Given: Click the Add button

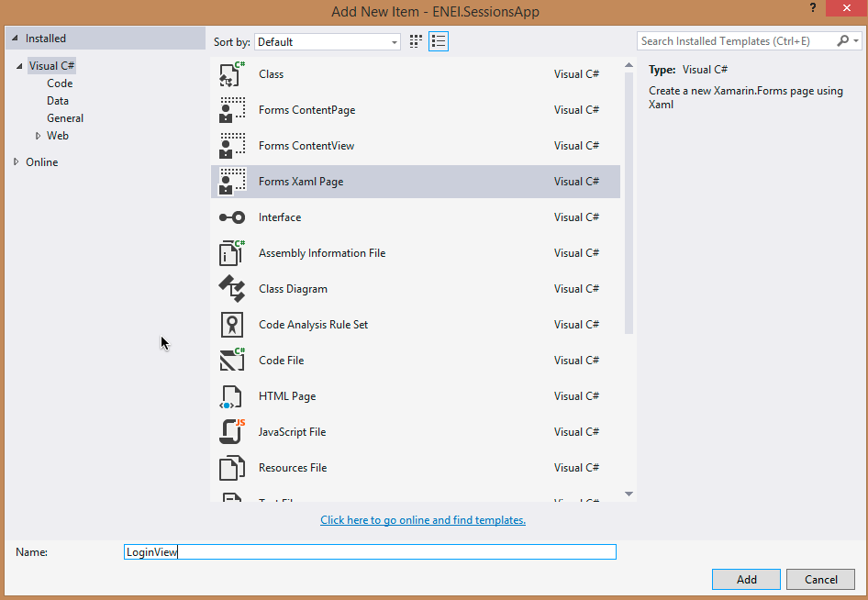Looking at the screenshot, I should 746,580.
